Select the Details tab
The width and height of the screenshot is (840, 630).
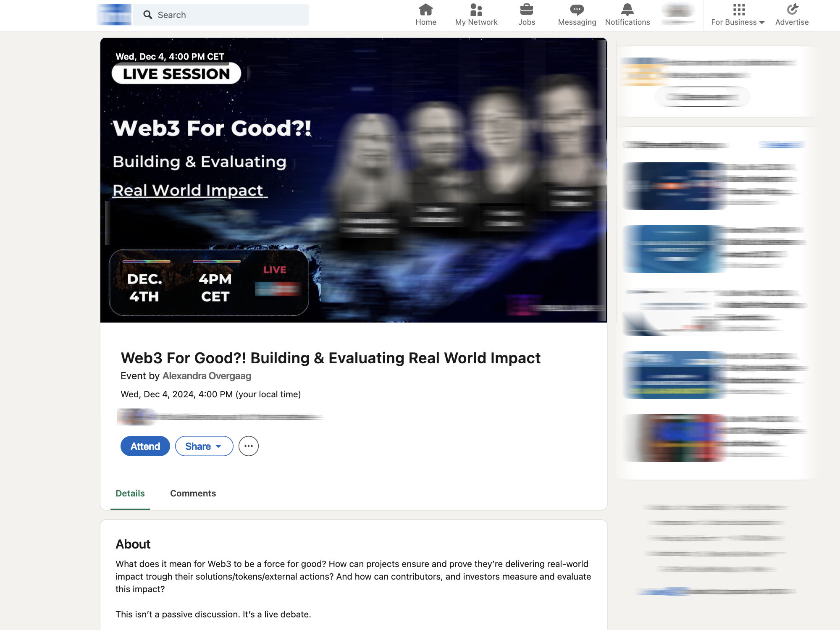[x=130, y=493]
